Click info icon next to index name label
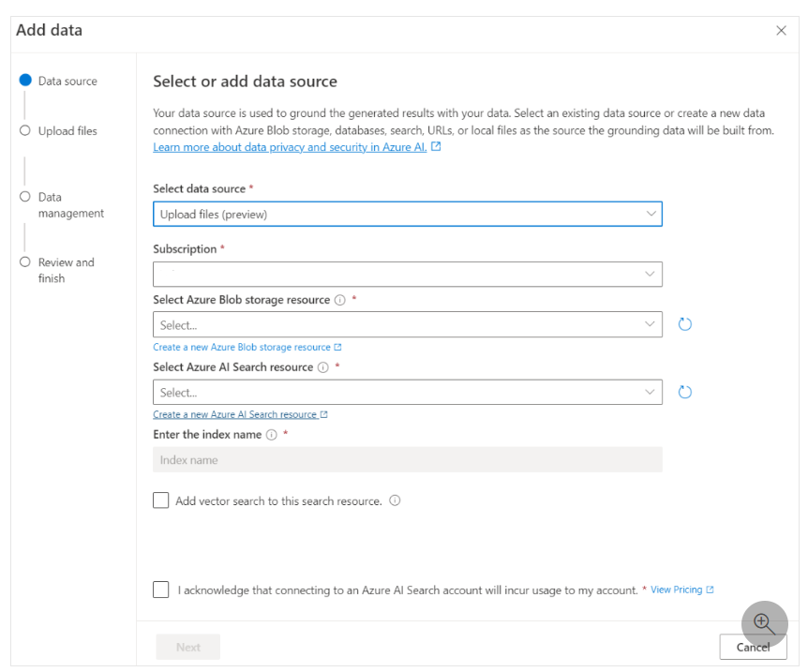Screen dimensions: 808x672 pyautogui.click(x=271, y=435)
